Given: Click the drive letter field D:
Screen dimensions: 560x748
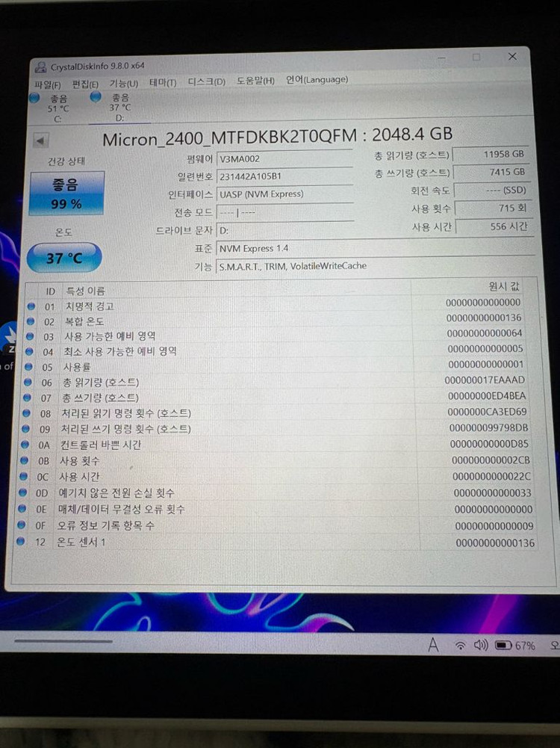Looking at the screenshot, I should point(285,230).
